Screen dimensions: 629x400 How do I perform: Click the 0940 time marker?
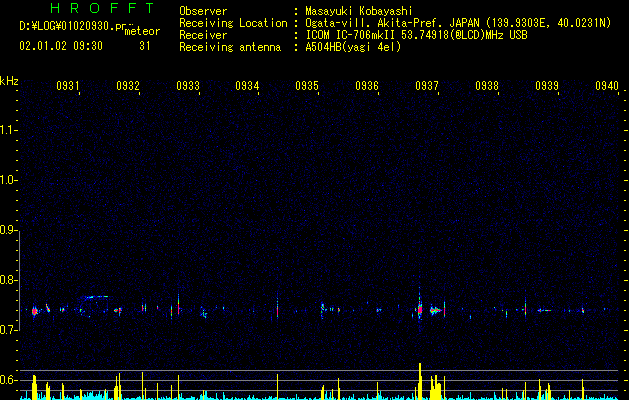(x=607, y=86)
